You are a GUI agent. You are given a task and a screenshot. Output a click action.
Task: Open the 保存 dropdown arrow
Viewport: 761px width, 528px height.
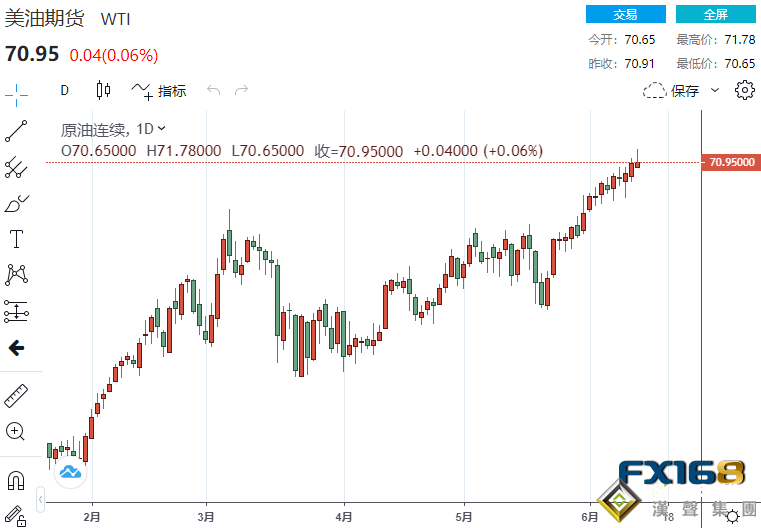click(715, 91)
